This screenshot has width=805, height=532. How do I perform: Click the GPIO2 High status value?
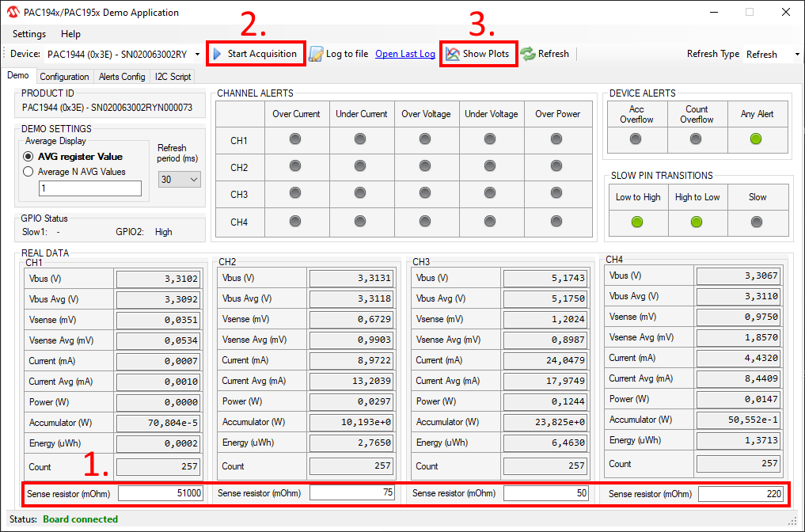coord(163,232)
